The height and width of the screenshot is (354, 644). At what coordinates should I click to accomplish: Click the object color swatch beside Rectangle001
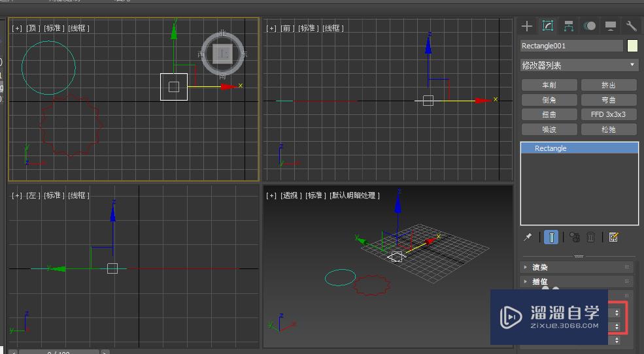[632, 46]
